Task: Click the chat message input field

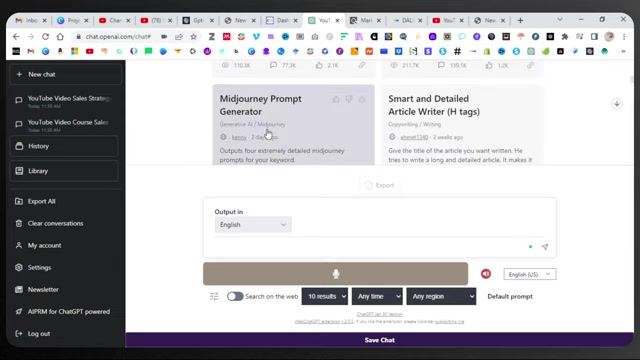Action: (x=369, y=247)
